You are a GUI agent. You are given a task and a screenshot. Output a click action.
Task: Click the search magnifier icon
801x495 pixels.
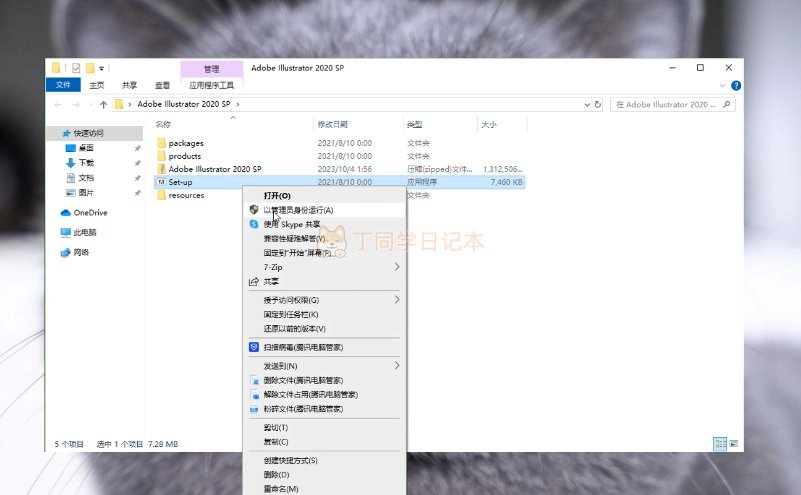tap(727, 104)
